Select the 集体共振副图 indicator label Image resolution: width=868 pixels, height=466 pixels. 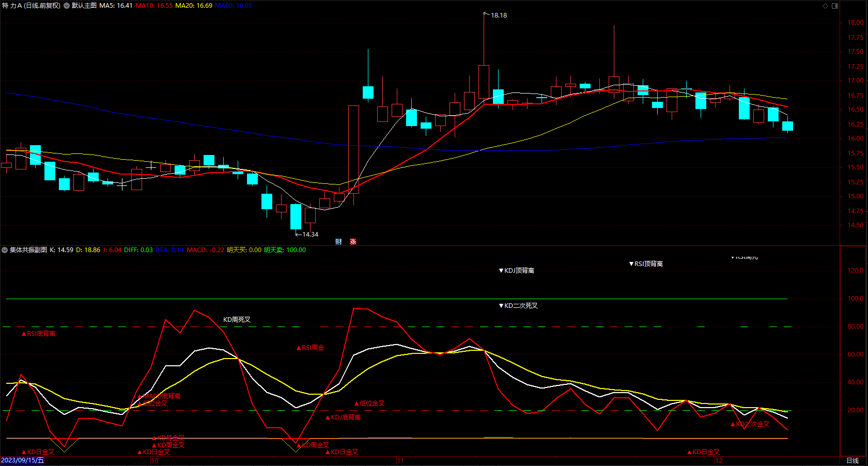pos(28,250)
